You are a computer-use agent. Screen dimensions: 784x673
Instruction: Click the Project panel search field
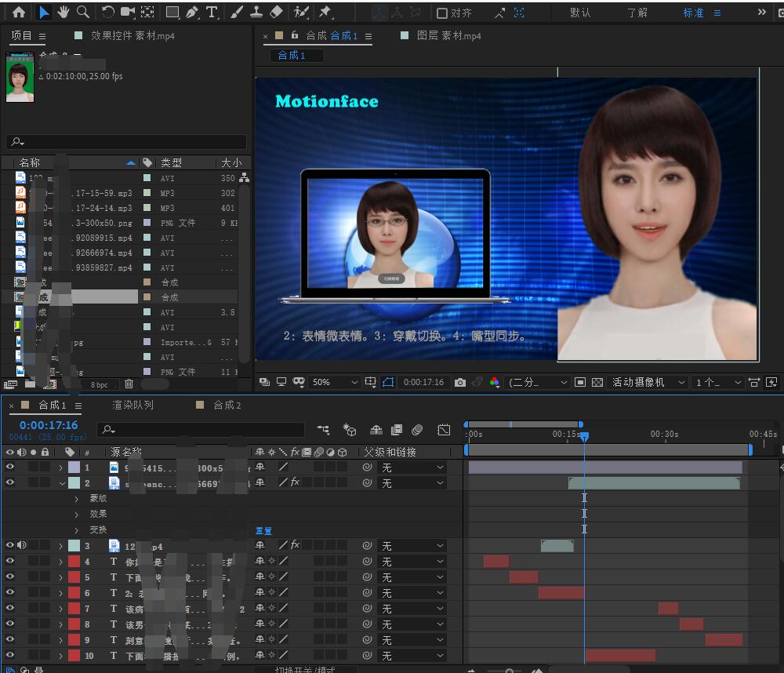click(x=126, y=142)
